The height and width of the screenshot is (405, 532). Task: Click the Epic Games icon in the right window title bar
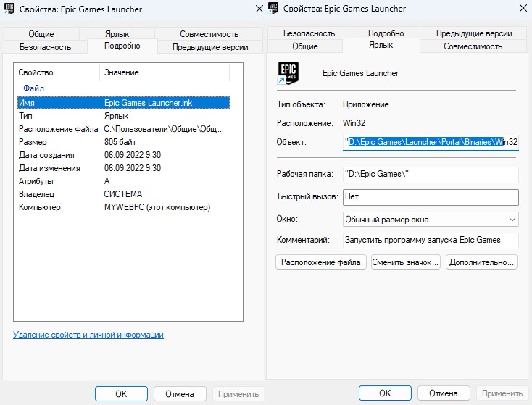coord(273,8)
